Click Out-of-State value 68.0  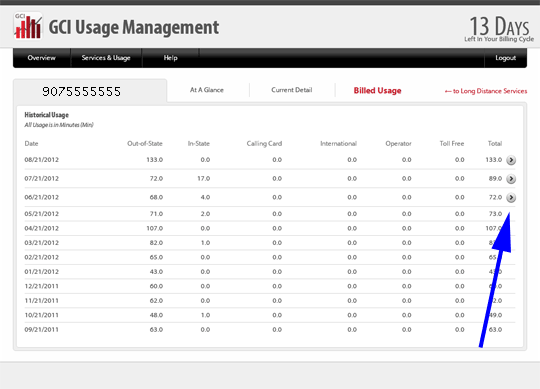(156, 197)
